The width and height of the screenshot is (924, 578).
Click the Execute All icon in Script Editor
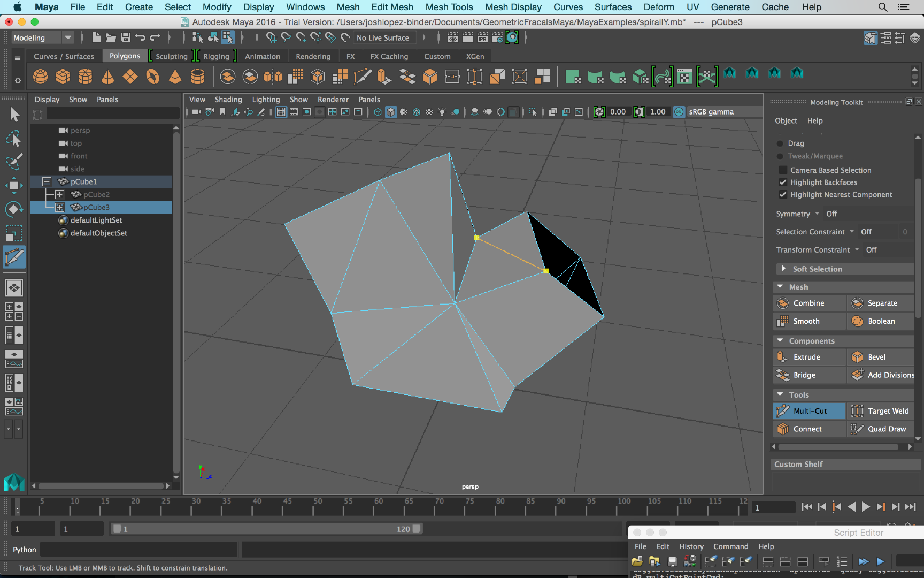(864, 561)
